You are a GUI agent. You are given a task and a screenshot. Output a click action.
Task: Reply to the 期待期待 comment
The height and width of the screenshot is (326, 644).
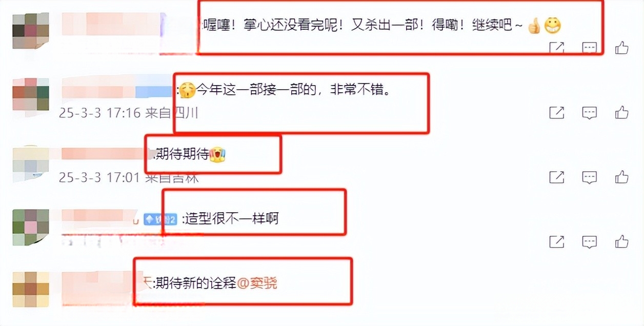[x=590, y=177]
